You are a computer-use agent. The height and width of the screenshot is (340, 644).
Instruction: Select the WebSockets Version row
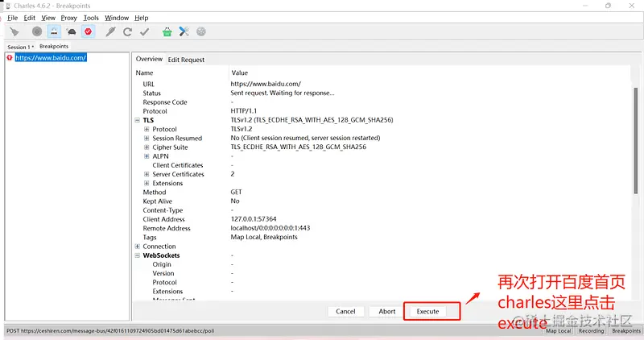[382, 273]
